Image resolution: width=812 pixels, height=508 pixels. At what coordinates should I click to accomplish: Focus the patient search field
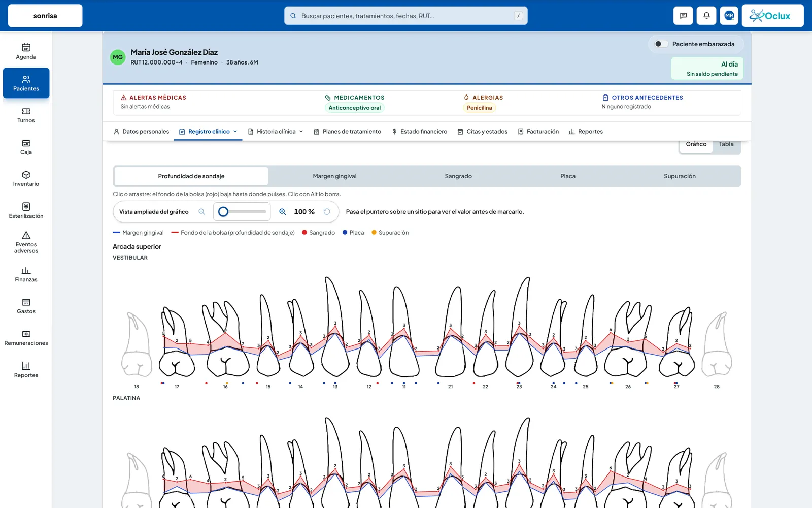(406, 16)
